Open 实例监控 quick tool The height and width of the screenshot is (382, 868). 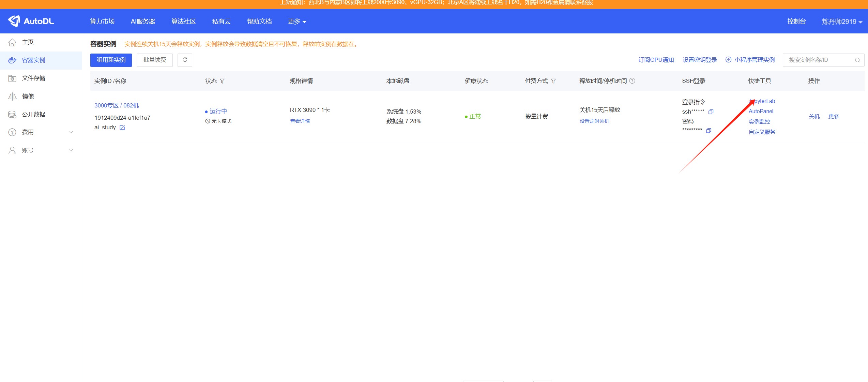[x=759, y=122]
